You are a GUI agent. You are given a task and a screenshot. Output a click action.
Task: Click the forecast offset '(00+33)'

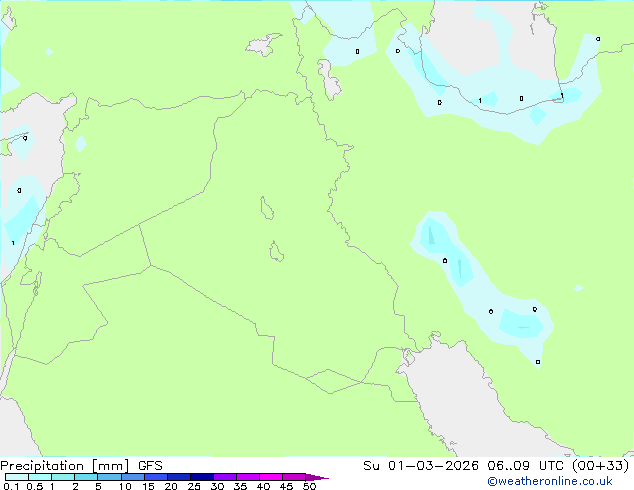601,466
